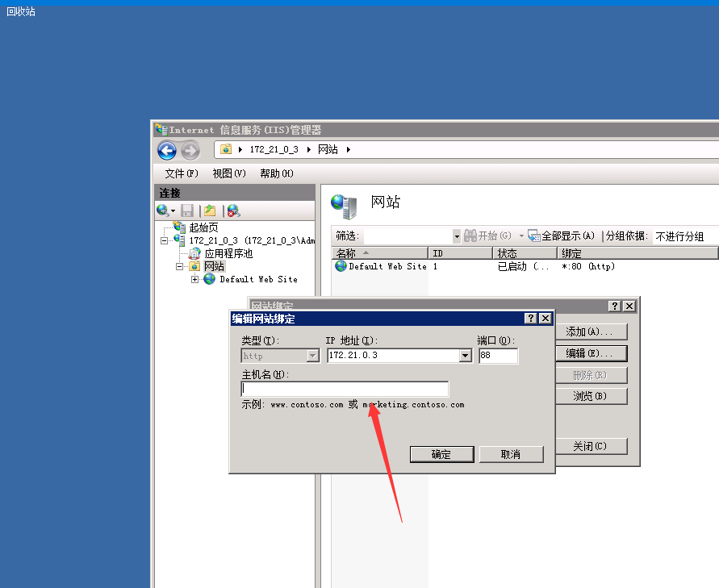Open the IP 地址 dropdown arrow
719x588 pixels.
466,355
